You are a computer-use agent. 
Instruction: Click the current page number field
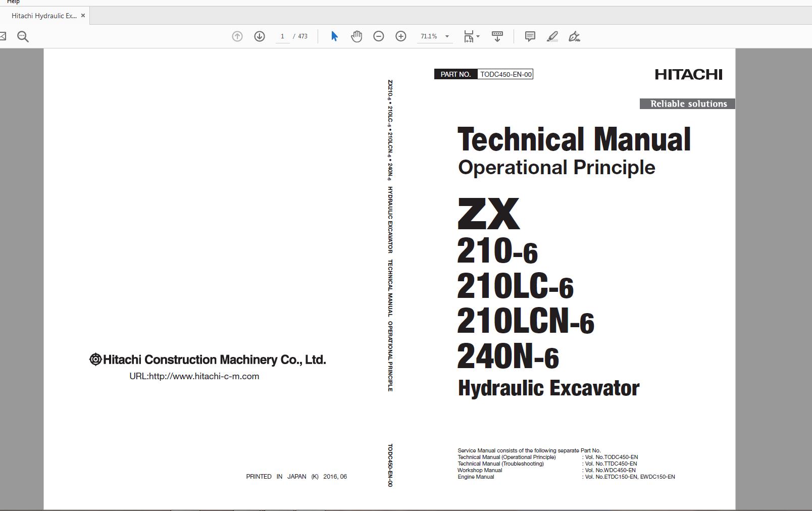pyautogui.click(x=282, y=36)
